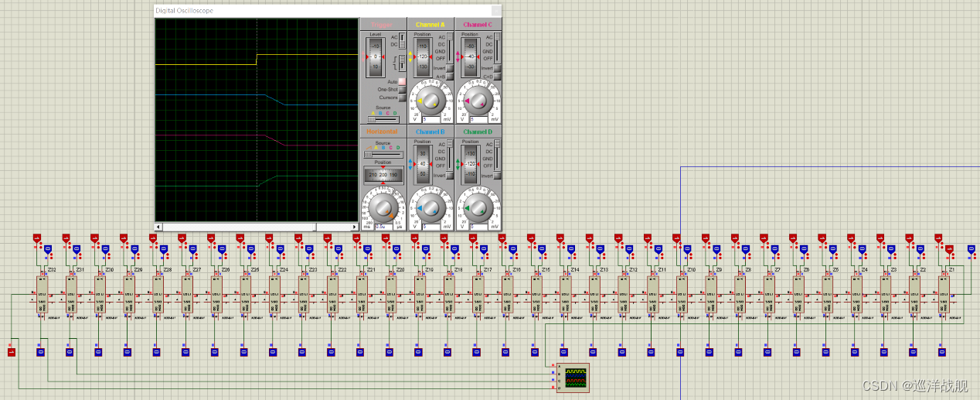Image resolution: width=980 pixels, height=400 pixels.
Task: Select the Z32 chip component
Action: tap(42, 295)
